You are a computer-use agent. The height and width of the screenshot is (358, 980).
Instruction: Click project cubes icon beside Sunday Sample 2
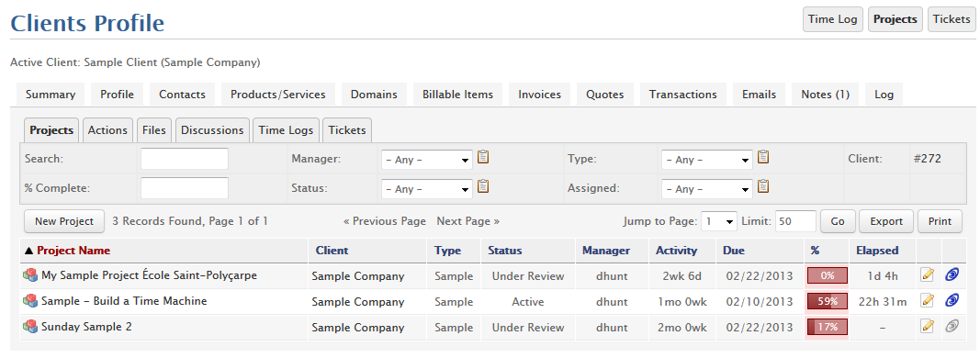point(30,327)
